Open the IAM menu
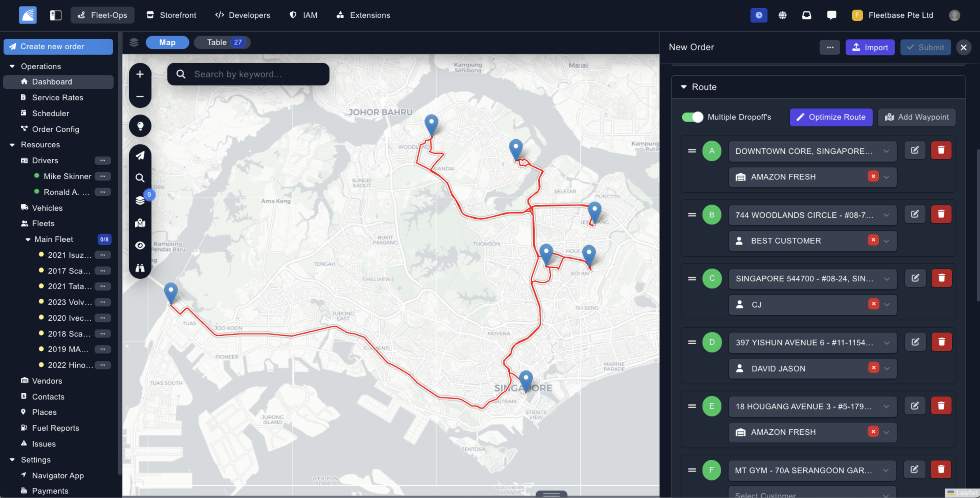Image resolution: width=980 pixels, height=498 pixels. pos(303,15)
